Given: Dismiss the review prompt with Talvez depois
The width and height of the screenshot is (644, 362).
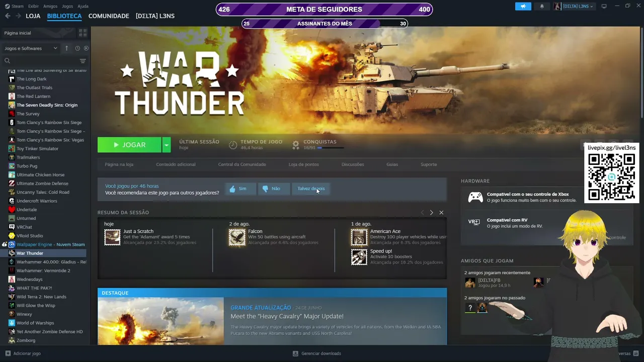Looking at the screenshot, I should pyautogui.click(x=311, y=189).
